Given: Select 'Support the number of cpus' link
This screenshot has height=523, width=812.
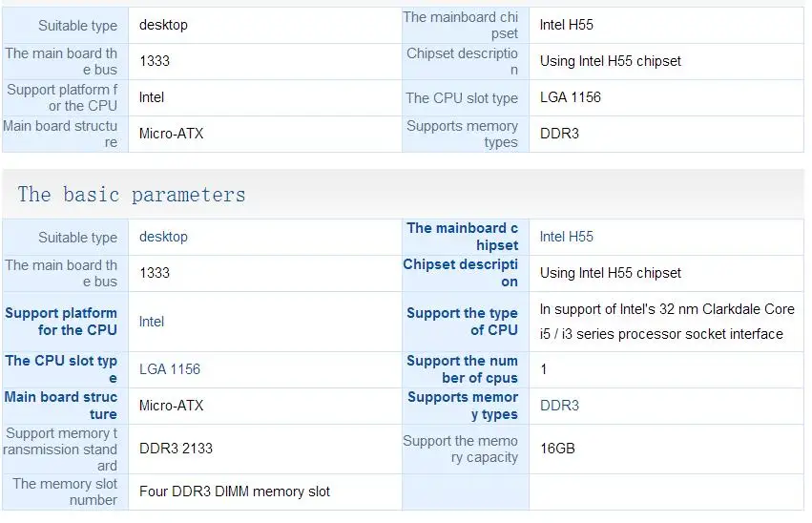Looking at the screenshot, I should (x=462, y=369).
